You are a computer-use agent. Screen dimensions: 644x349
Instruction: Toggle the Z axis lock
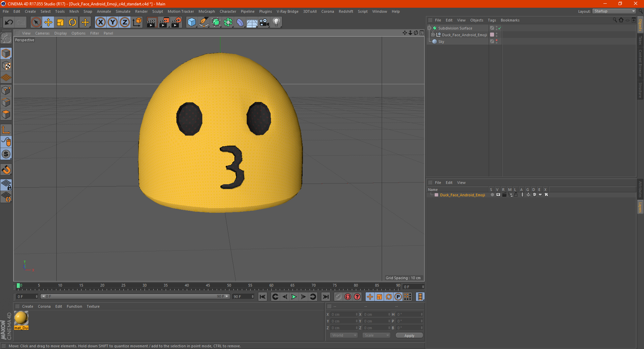pyautogui.click(x=124, y=22)
